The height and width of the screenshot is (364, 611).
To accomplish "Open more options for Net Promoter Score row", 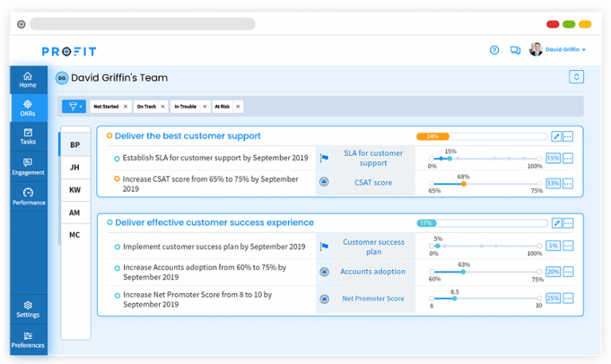I will (568, 299).
